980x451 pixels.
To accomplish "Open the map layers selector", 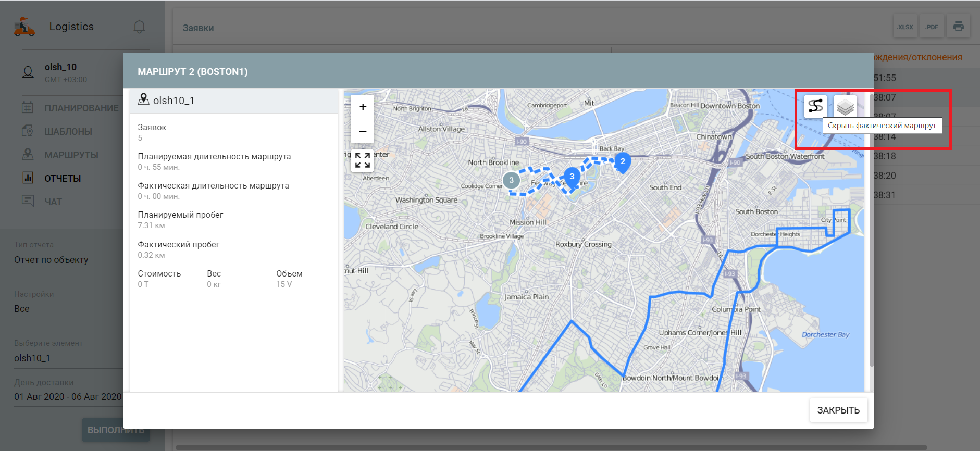I will click(x=845, y=106).
